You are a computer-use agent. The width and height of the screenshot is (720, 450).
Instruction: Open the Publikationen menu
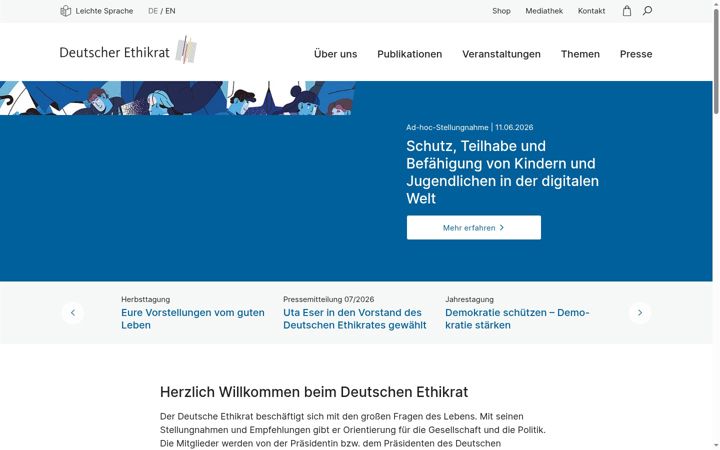tap(410, 54)
